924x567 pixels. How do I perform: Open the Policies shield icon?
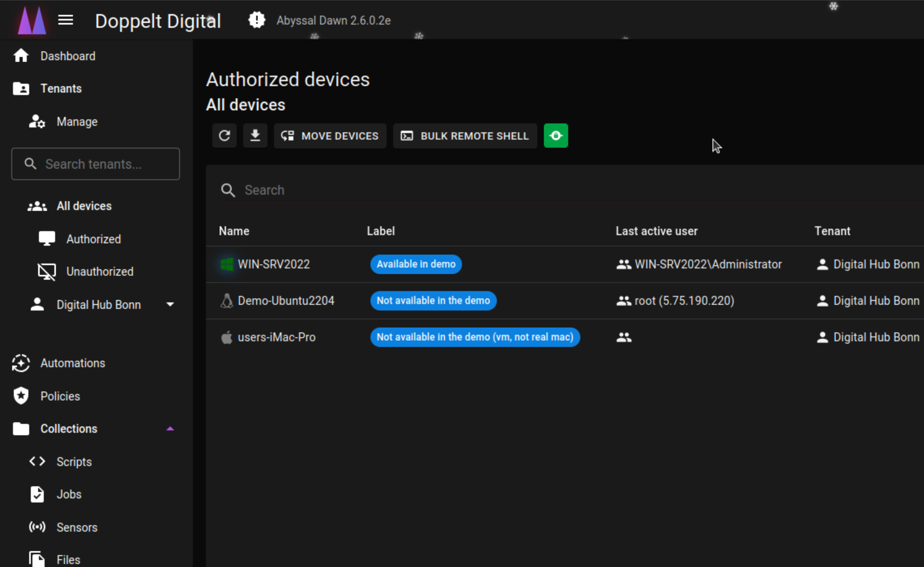21,396
